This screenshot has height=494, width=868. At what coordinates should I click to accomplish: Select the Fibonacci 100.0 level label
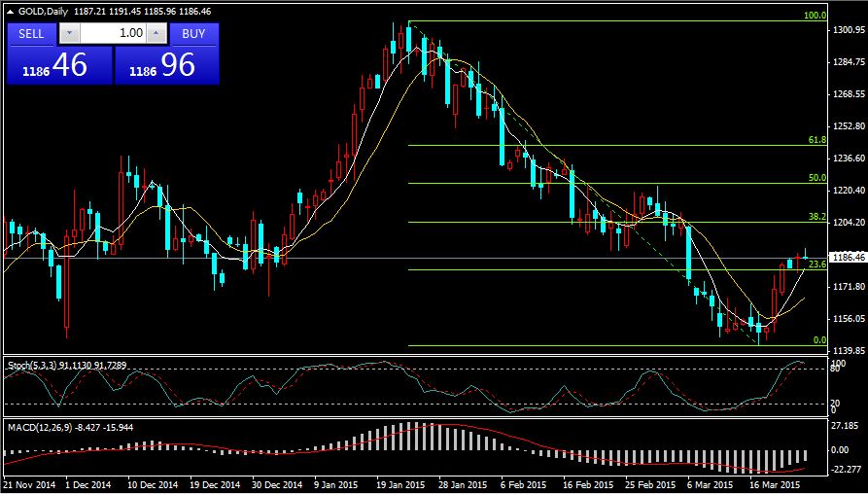click(x=815, y=17)
